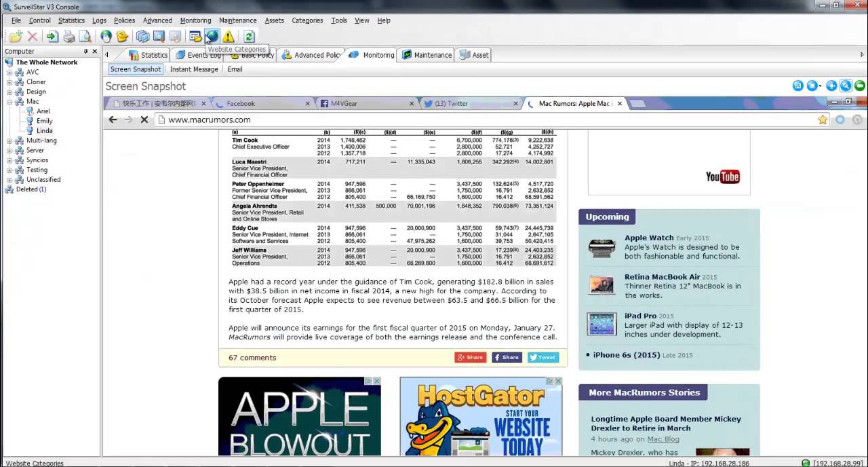Close the Mac Rumors browser tab
This screenshot has height=467, width=868.
point(620,104)
